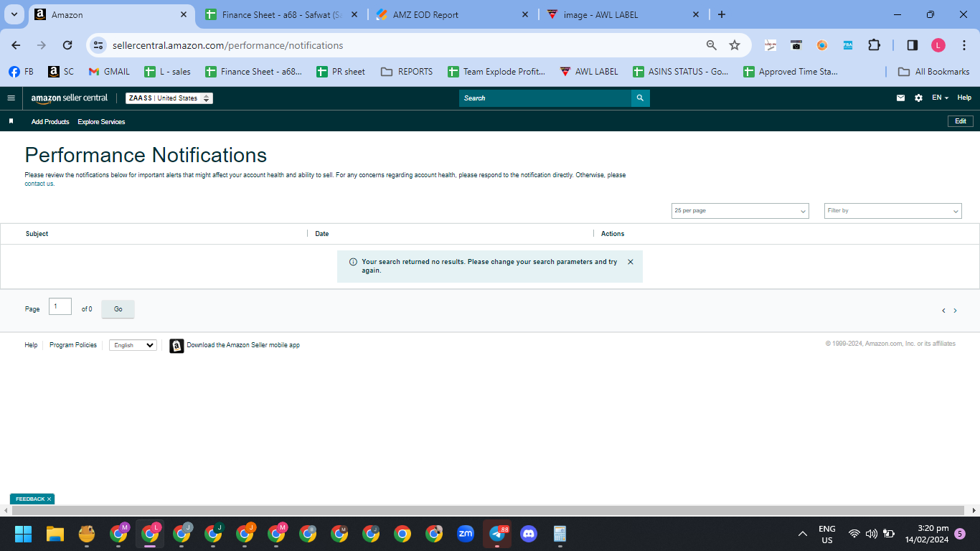Open a new browser tab
Screen dimensions: 980x551
tap(722, 14)
